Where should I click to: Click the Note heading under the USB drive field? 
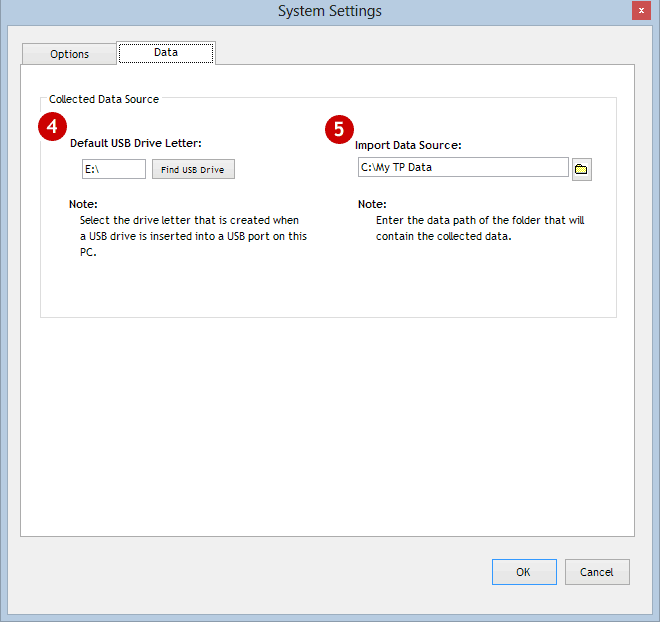[83, 204]
